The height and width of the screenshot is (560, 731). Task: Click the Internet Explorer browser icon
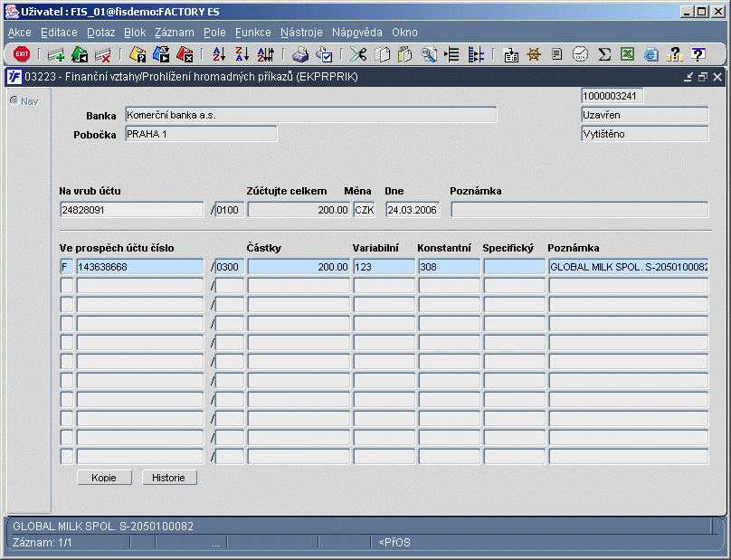[x=650, y=55]
